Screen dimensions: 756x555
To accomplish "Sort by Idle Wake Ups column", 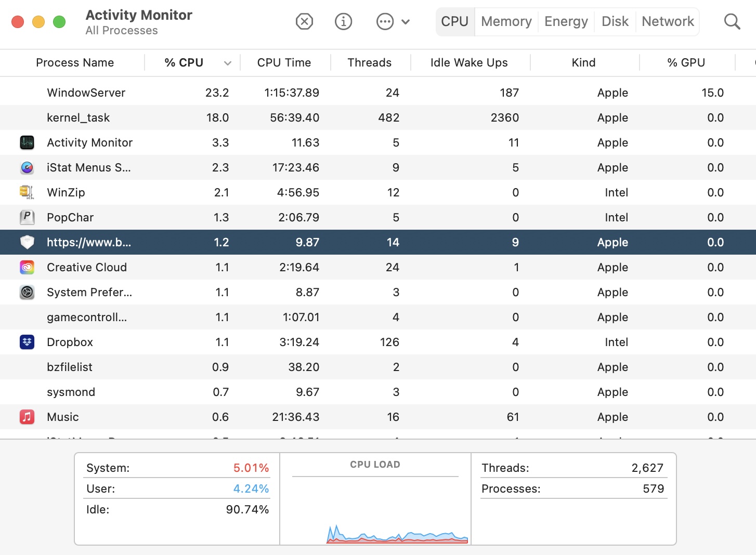I will [468, 63].
